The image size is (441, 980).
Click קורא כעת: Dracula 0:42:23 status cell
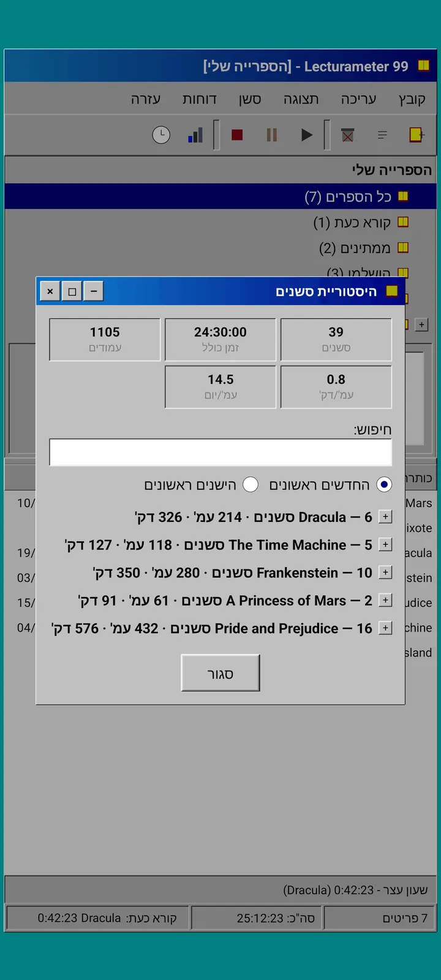(97, 918)
